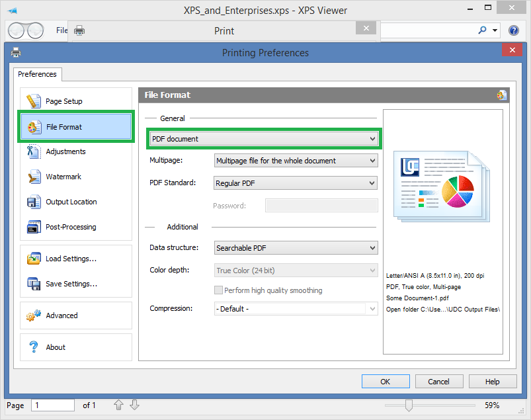
Task: Open the PDF document format dropdown
Action: click(264, 139)
